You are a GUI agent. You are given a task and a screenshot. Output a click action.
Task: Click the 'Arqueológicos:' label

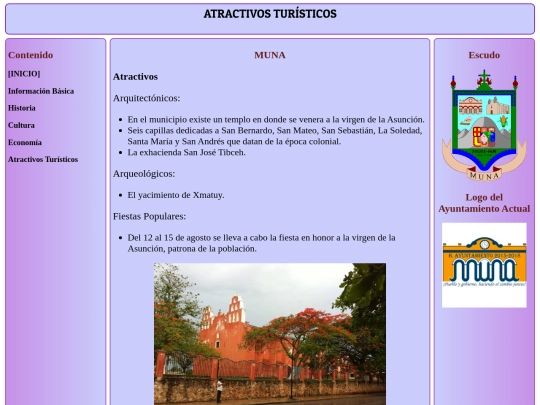pos(144,174)
